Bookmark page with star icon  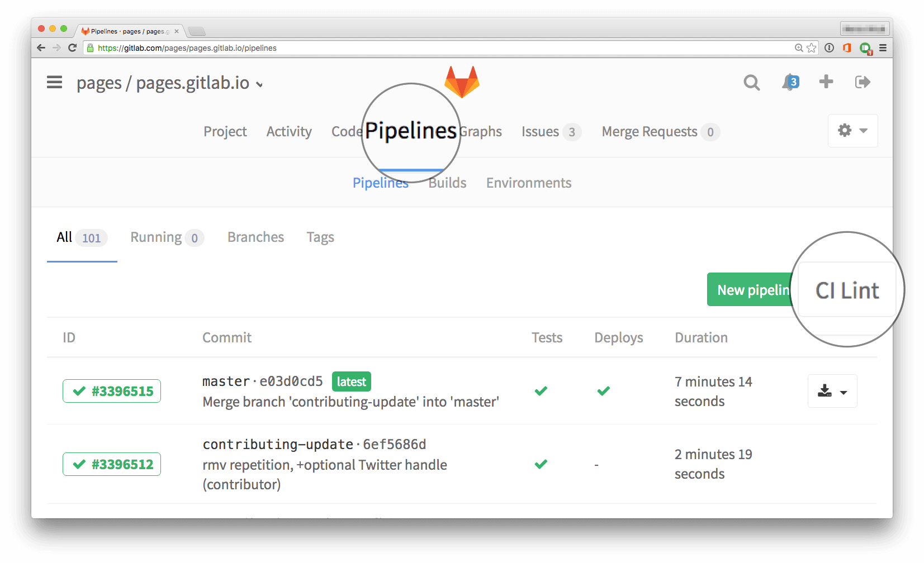click(x=812, y=48)
